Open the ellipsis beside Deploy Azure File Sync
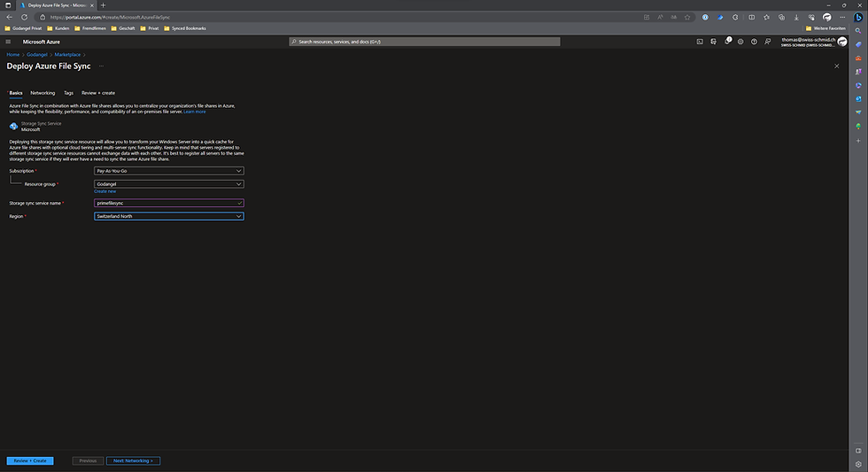Image resolution: width=868 pixels, height=472 pixels. point(101,66)
